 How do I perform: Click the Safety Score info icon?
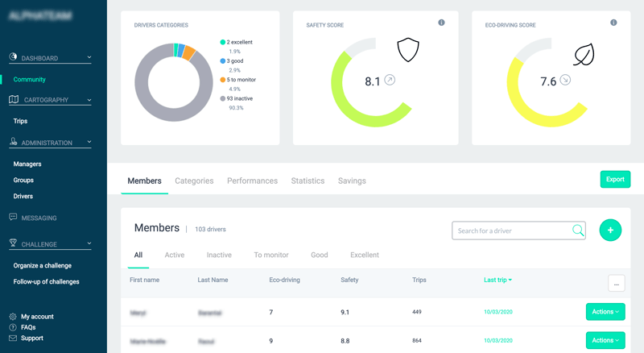441,23
